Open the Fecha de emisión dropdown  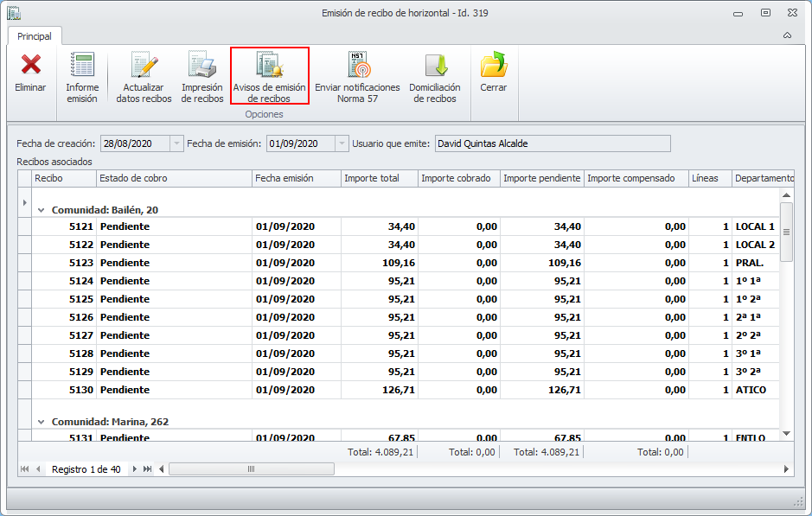[342, 143]
